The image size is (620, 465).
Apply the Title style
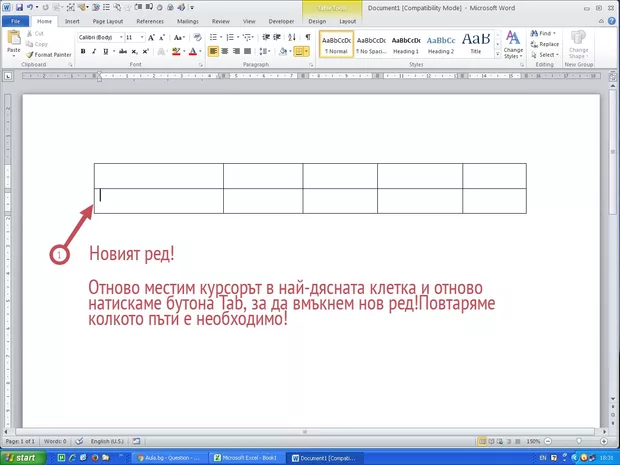click(476, 44)
